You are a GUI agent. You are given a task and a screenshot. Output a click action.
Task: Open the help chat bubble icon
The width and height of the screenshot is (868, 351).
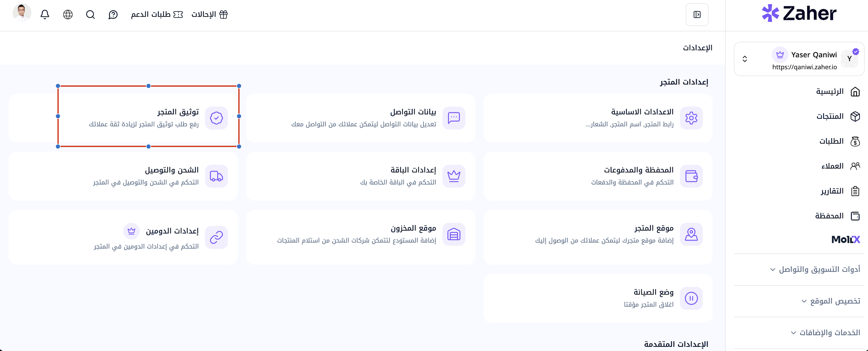click(113, 15)
